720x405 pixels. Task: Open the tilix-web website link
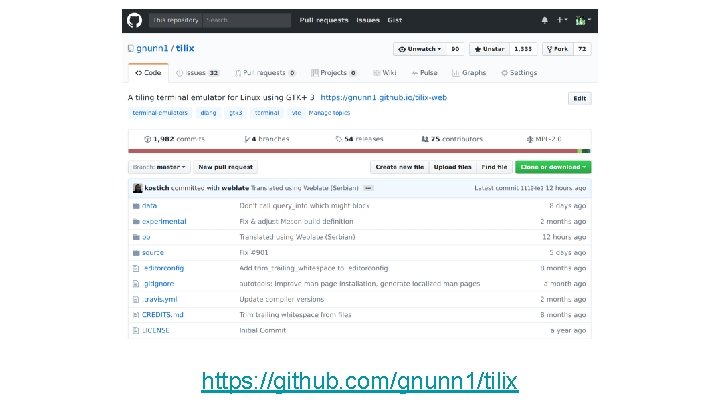coord(383,97)
